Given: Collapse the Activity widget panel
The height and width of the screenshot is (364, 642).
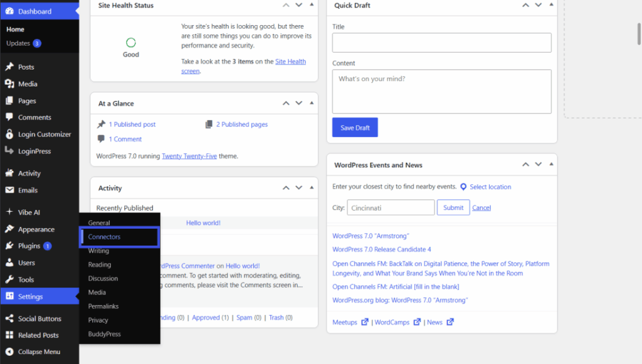Looking at the screenshot, I should coord(312,187).
